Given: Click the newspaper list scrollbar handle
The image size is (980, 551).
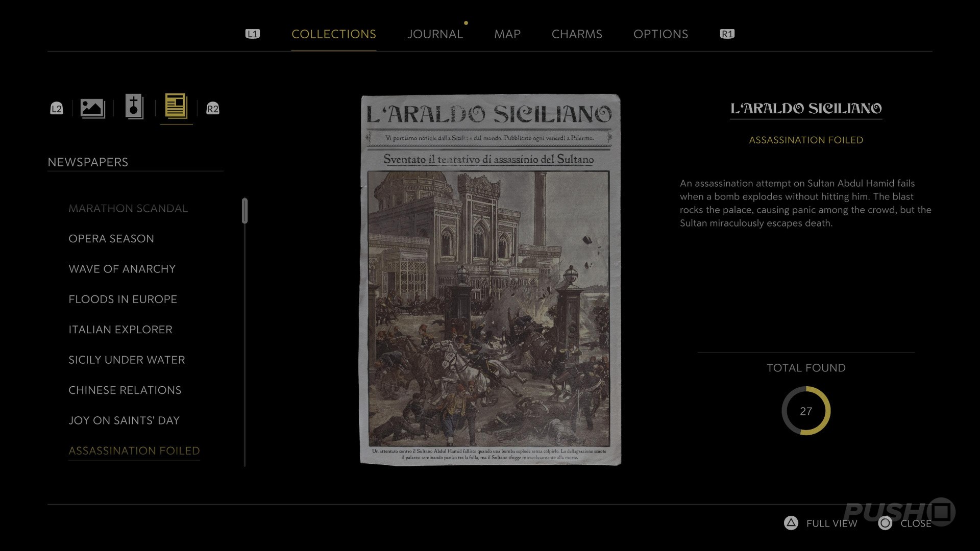Looking at the screenshot, I should [x=245, y=211].
